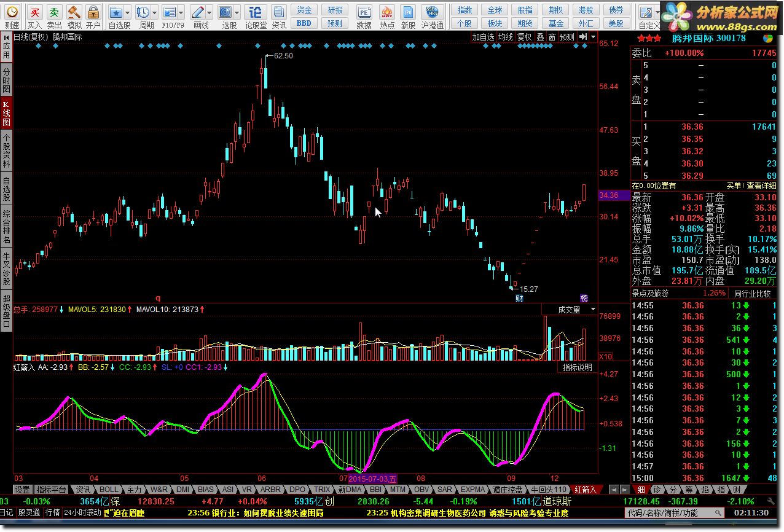Select the BOLL indicator tab

[x=109, y=490]
